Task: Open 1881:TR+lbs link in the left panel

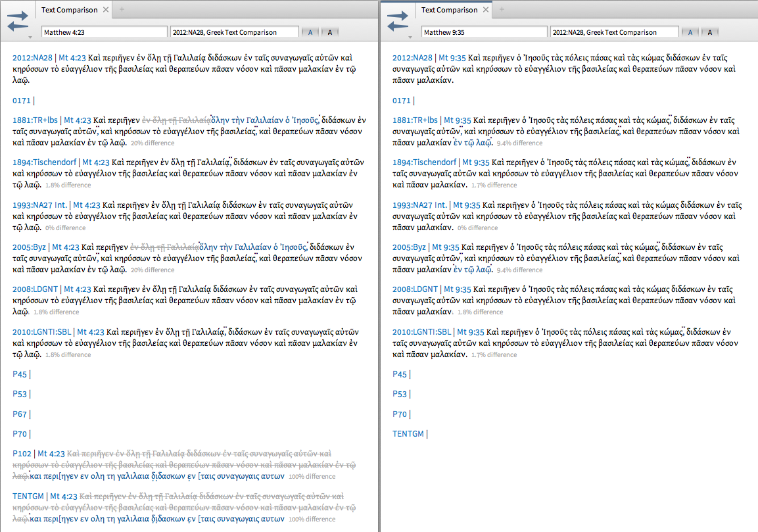Action: pyautogui.click(x=36, y=120)
